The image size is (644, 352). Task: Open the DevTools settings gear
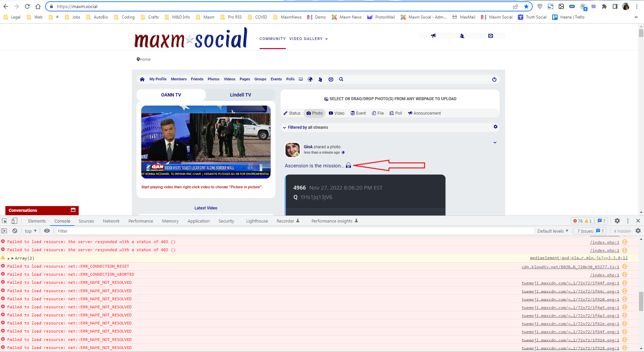point(617,221)
